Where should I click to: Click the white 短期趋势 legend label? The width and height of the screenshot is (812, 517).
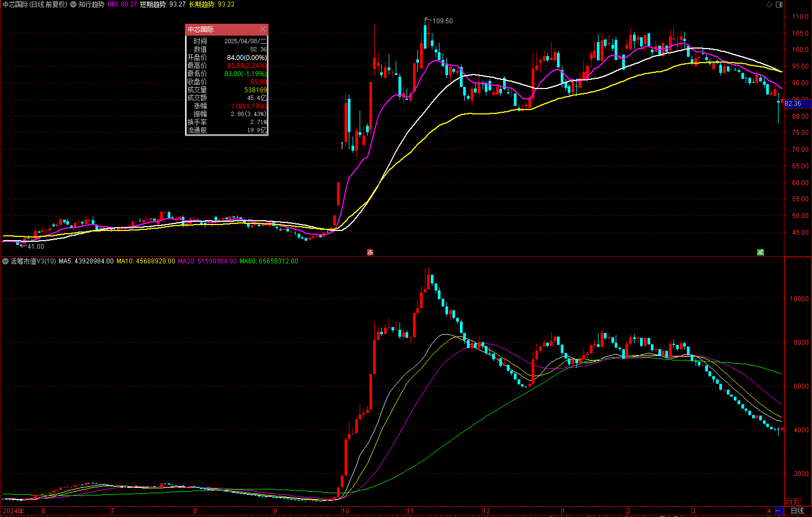162,4
